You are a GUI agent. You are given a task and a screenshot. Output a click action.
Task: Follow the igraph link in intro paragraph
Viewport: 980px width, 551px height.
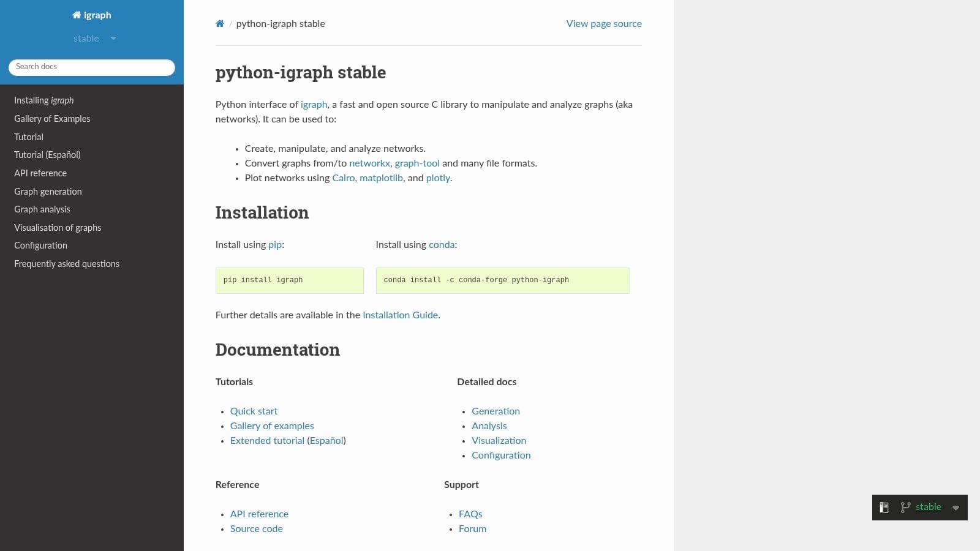(x=314, y=105)
